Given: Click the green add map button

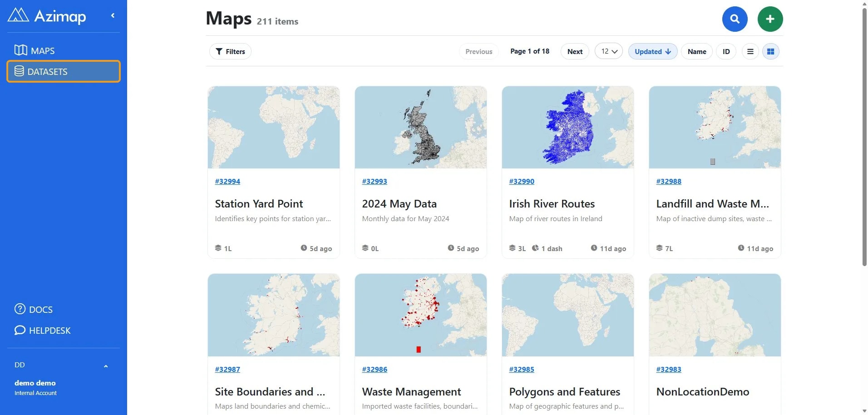Looking at the screenshot, I should pyautogui.click(x=770, y=19).
